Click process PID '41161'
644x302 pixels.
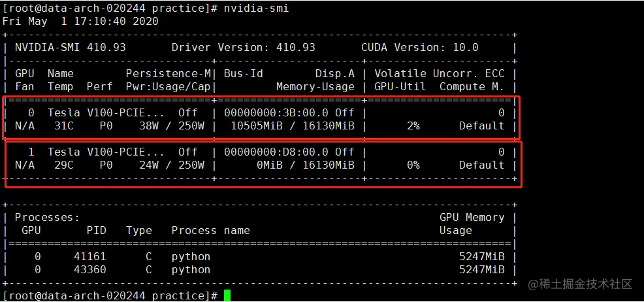click(x=90, y=257)
